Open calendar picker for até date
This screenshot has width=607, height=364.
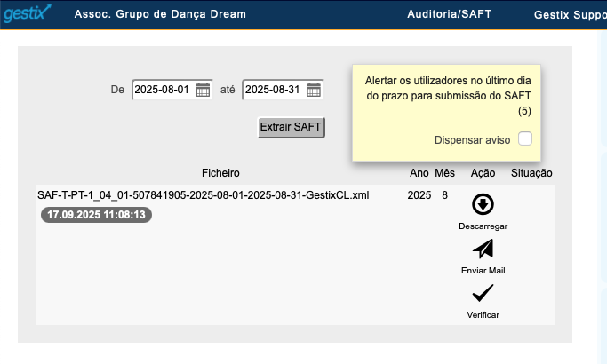coord(314,90)
